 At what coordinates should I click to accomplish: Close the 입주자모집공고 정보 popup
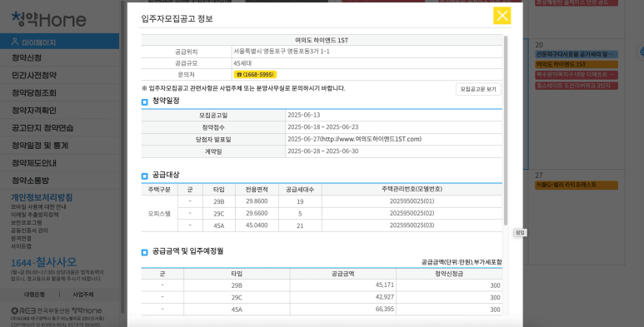coord(502,16)
